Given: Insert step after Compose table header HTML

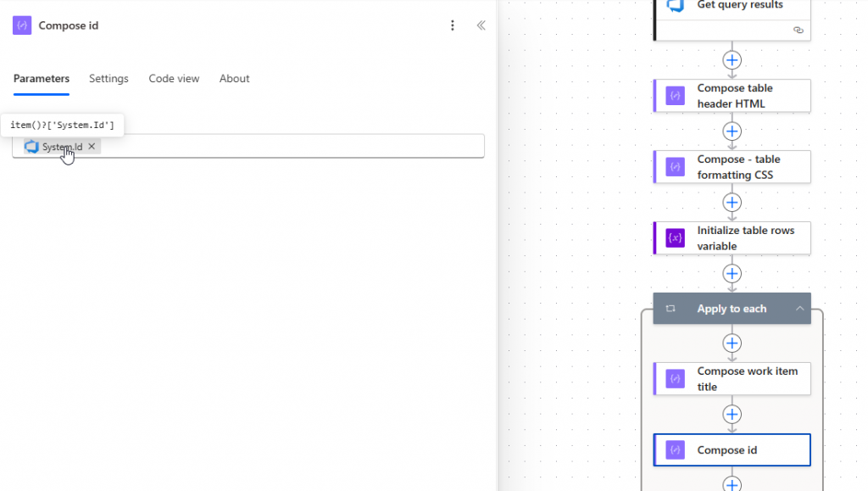Looking at the screenshot, I should pos(732,131).
